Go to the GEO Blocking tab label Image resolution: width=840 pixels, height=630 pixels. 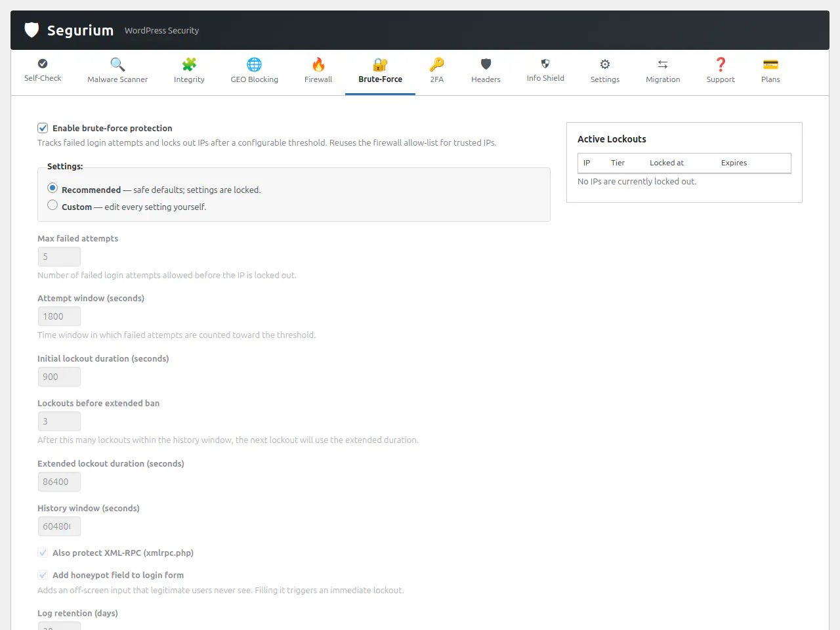tap(254, 79)
